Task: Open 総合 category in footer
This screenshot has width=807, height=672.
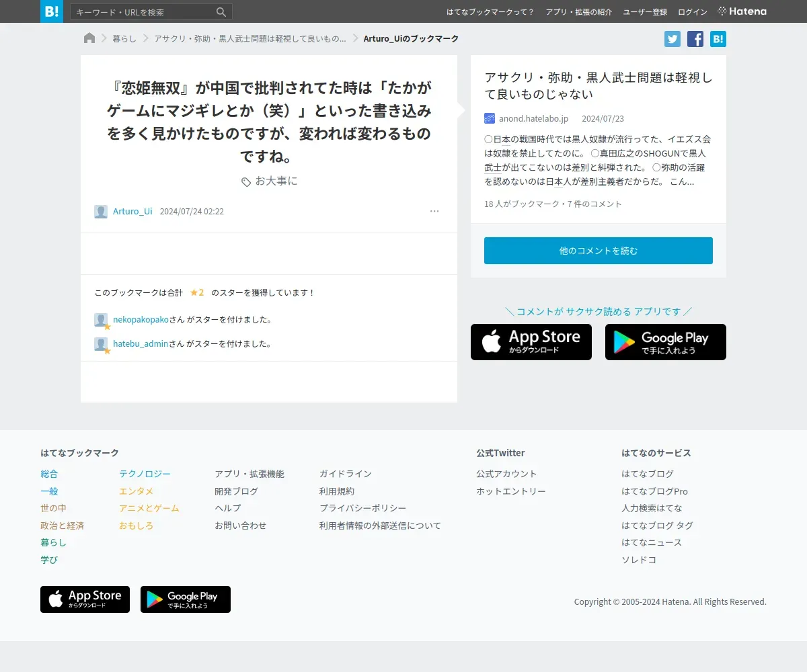Action: [49, 474]
